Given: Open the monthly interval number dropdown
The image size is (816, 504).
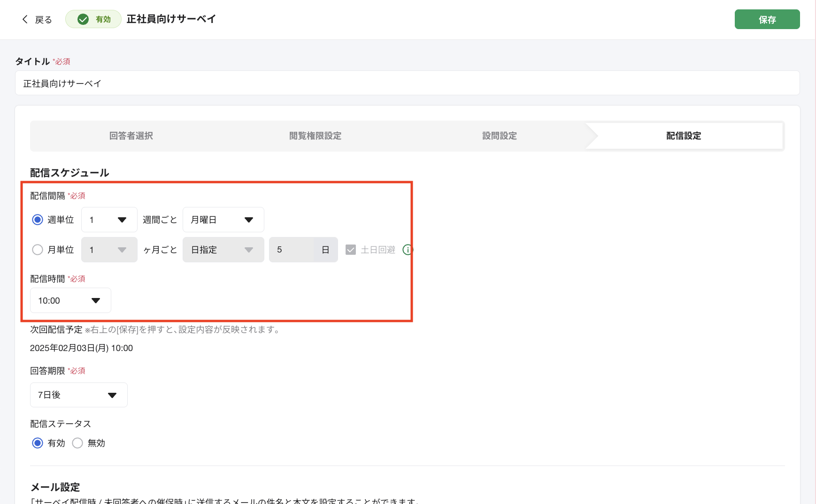Looking at the screenshot, I should point(109,250).
